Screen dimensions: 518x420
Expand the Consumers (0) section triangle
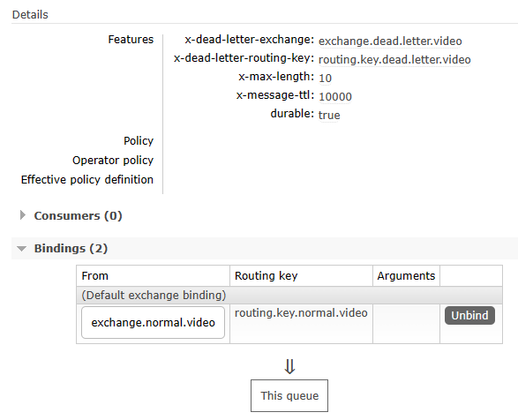[x=22, y=215]
